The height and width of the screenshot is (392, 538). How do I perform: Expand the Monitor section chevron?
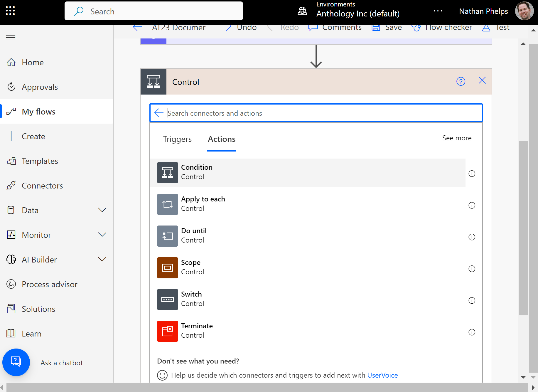pyautogui.click(x=102, y=235)
